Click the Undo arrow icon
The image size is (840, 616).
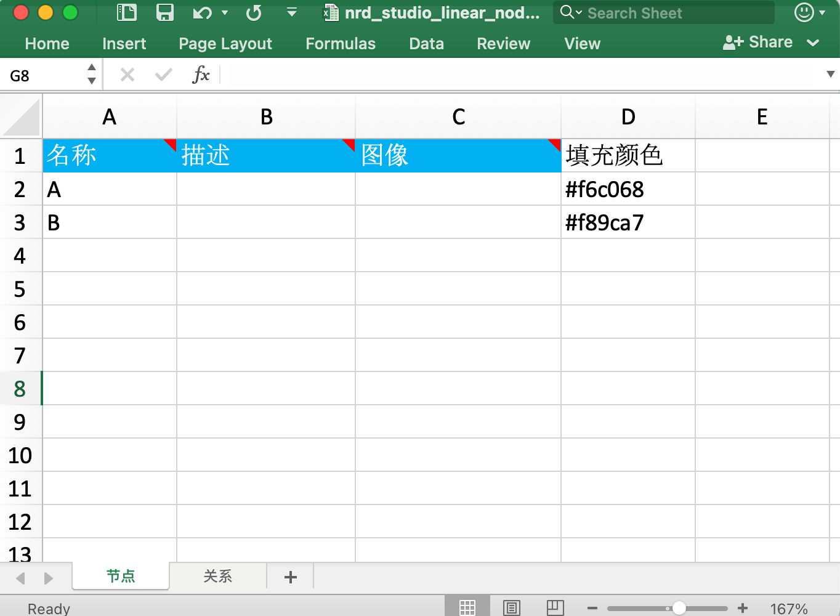coord(202,12)
